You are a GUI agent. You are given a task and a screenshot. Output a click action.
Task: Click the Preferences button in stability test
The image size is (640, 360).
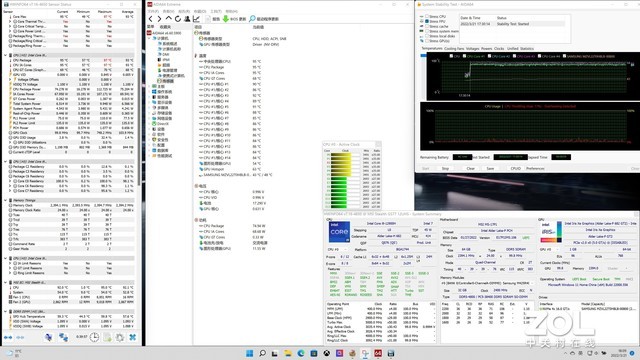tap(535, 168)
